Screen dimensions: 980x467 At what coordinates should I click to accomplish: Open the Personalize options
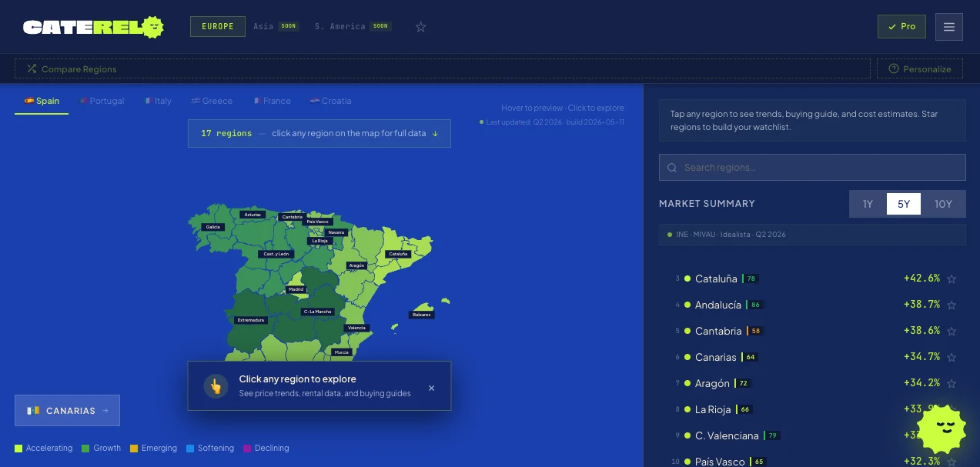[x=920, y=69]
